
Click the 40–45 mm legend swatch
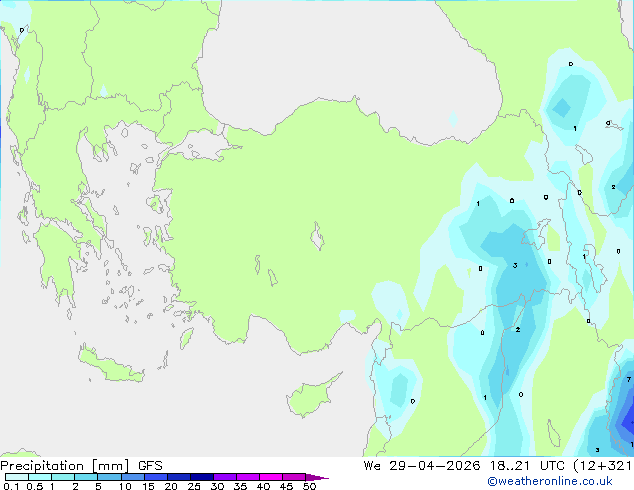pos(271,477)
